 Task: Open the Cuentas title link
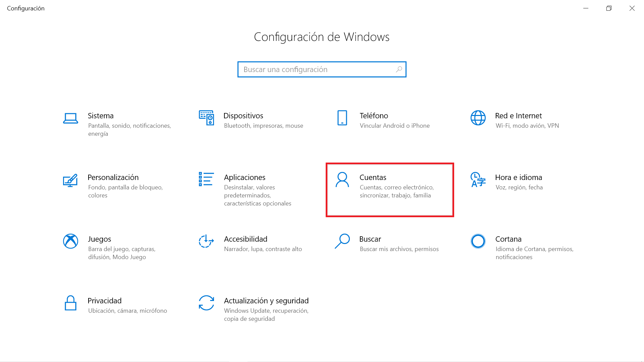pyautogui.click(x=373, y=177)
